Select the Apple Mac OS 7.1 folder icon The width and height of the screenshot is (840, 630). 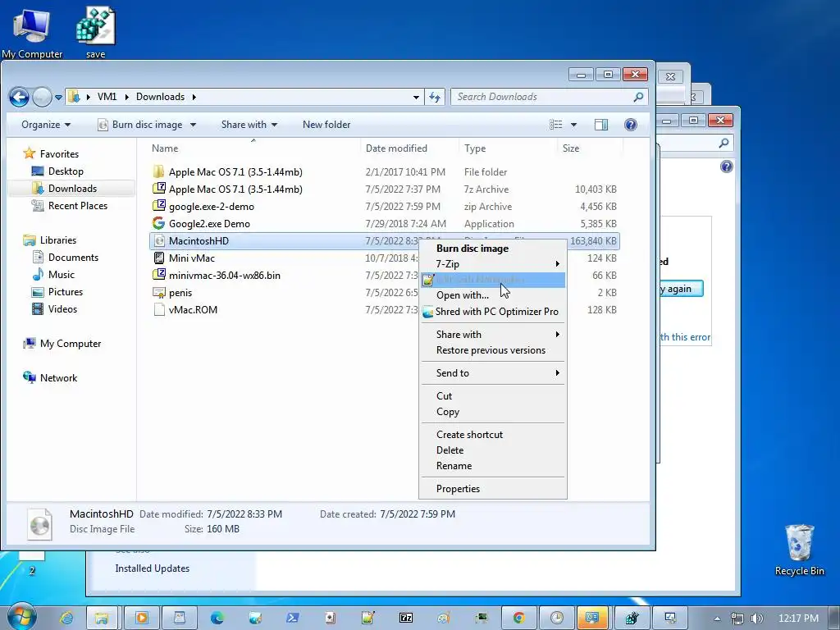(158, 172)
